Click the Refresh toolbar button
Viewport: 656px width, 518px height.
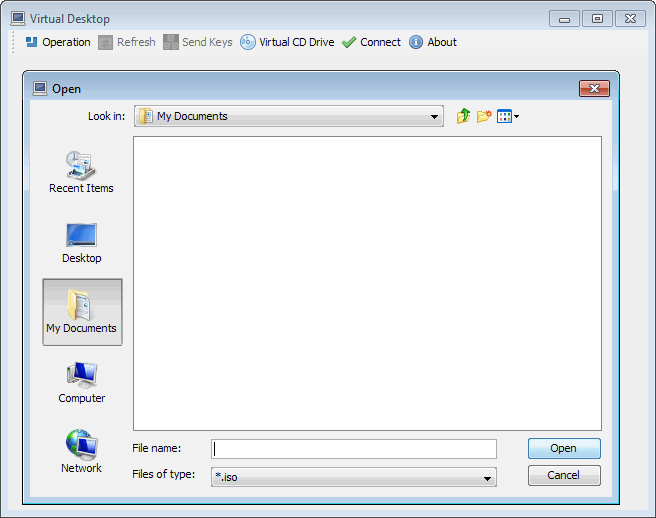point(127,42)
